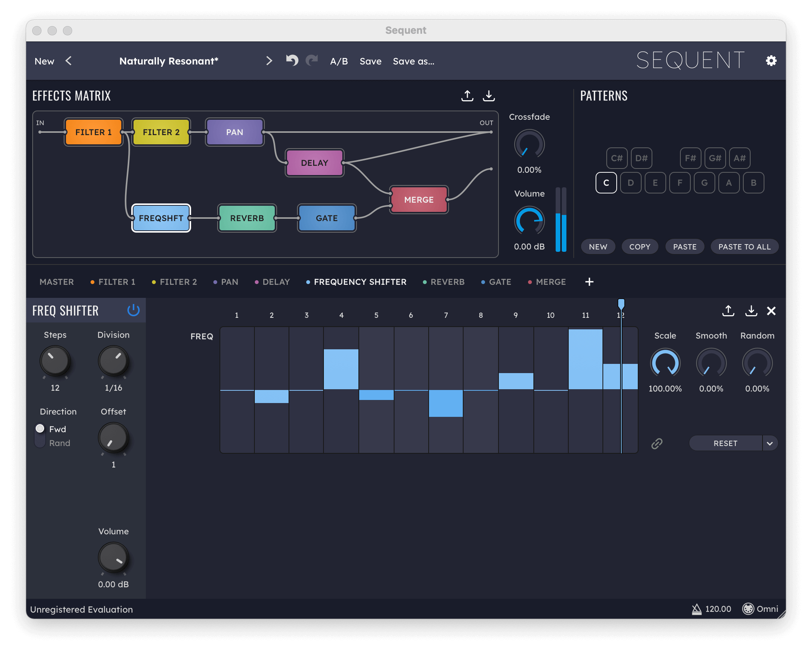Click the PASTE TO ALL button
Image resolution: width=812 pixels, height=651 pixels.
(744, 246)
